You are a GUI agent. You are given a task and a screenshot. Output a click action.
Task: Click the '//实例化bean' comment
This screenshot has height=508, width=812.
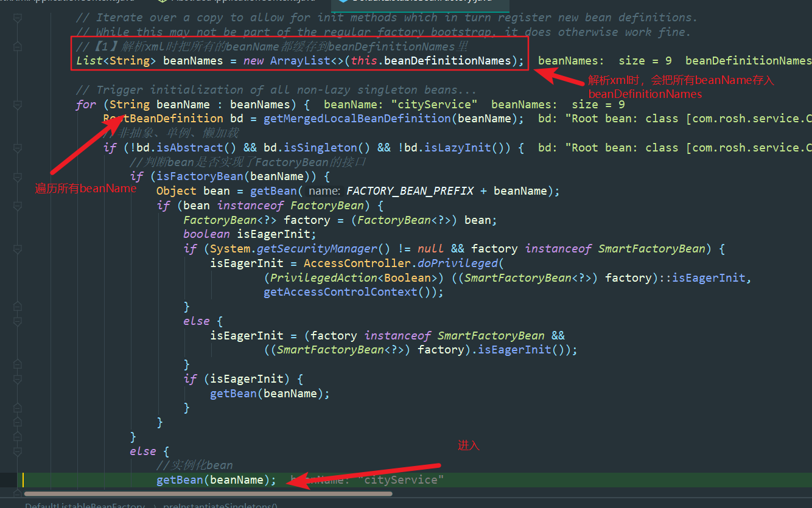click(x=194, y=465)
